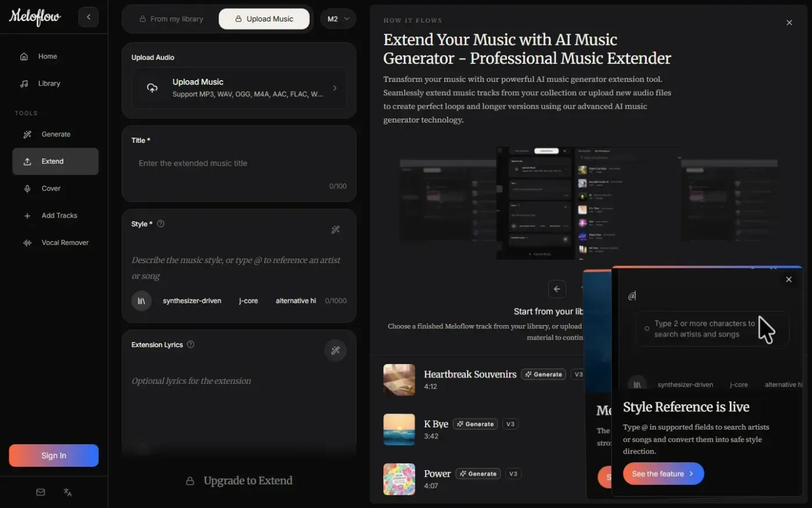Click the Style help question icon
Screen dimensions: 812x508
coord(161,224)
